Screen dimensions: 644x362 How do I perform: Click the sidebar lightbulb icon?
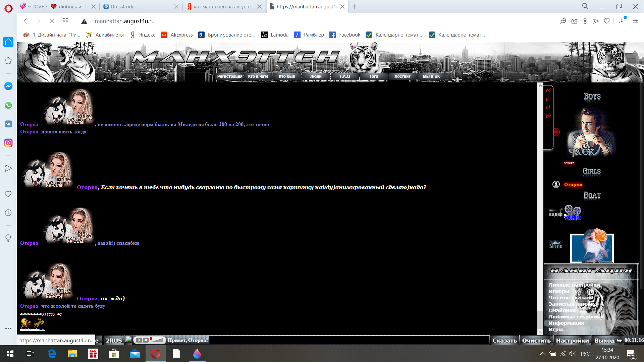8,238
